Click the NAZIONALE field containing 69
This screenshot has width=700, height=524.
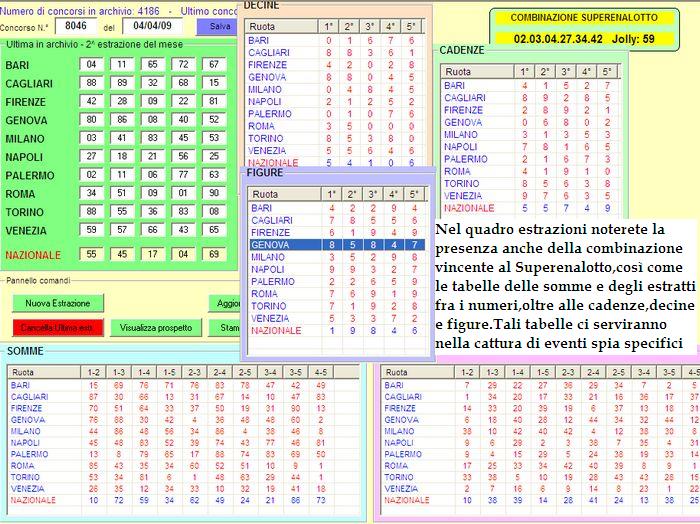tap(214, 254)
